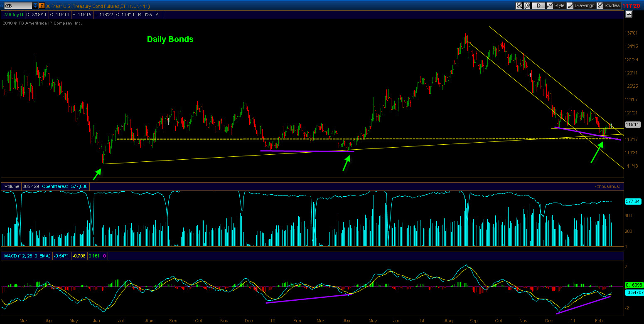Click the OpenInterest study label
The height and width of the screenshot is (324, 644).
(54, 186)
